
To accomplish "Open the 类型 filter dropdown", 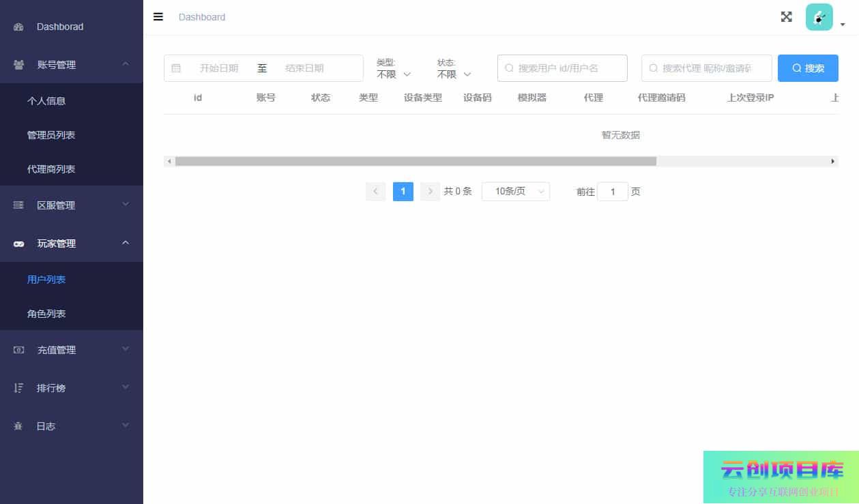I will point(394,74).
